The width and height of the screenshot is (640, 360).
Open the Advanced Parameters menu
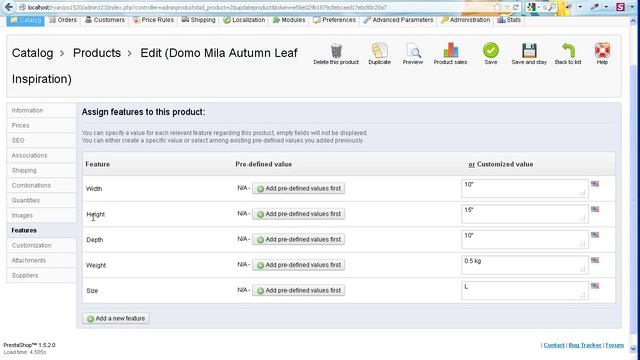398,20
